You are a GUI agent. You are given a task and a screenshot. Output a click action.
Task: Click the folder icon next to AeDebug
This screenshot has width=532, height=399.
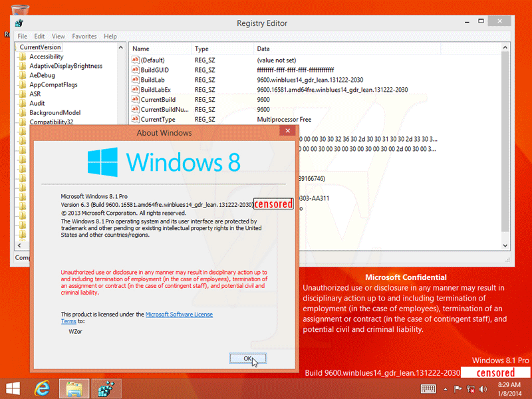(23, 76)
